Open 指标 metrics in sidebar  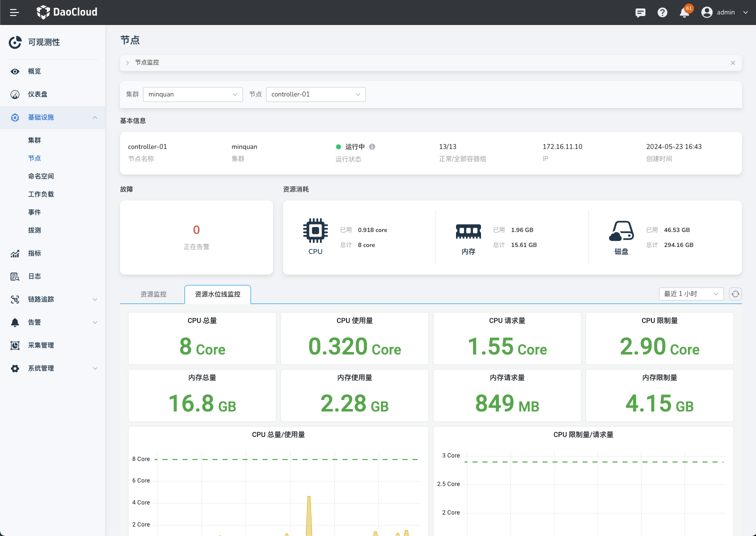[x=34, y=253]
